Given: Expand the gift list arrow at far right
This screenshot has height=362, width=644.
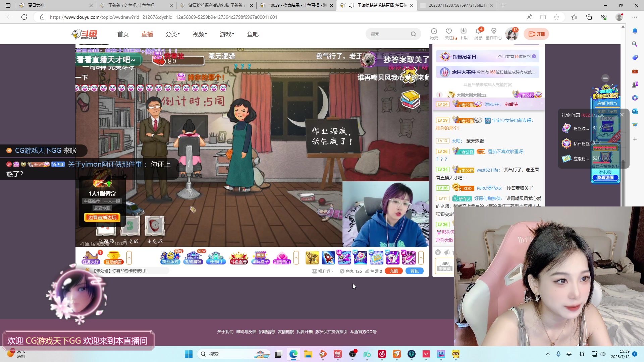Looking at the screenshot, I should point(421,258).
